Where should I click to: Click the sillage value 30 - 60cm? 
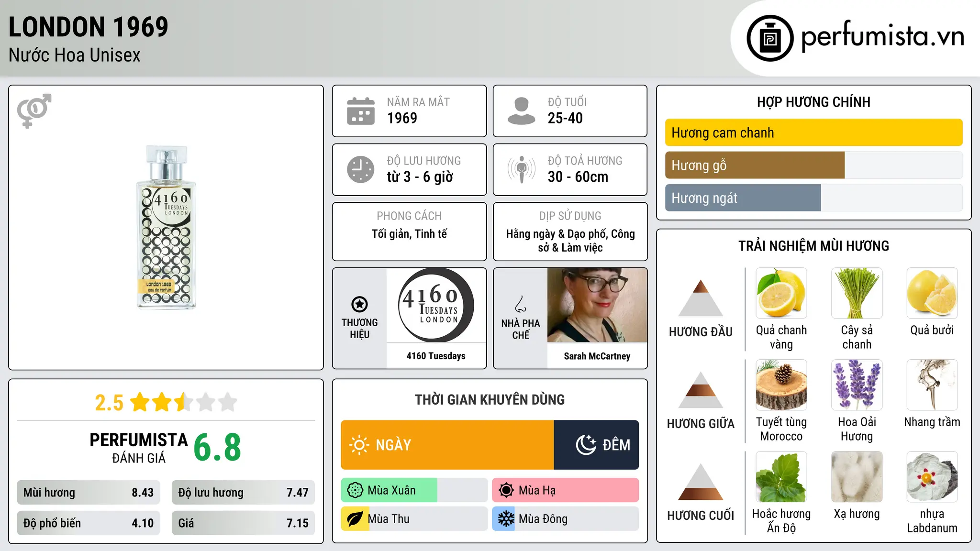[578, 177]
